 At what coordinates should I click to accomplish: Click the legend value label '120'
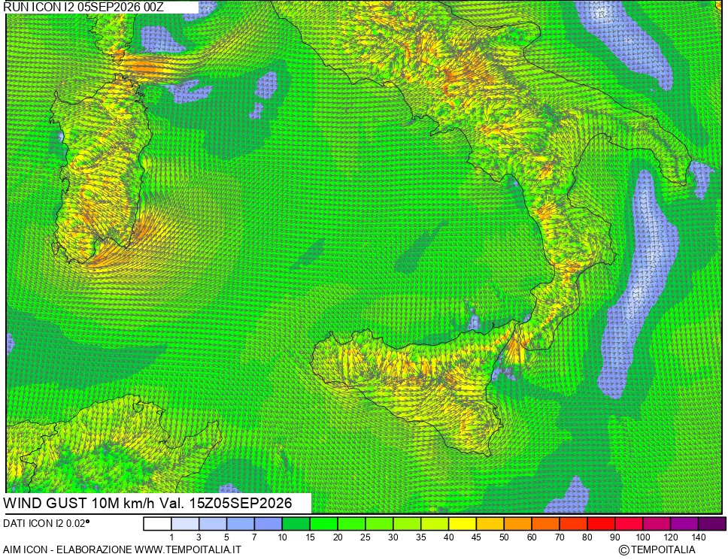click(x=670, y=537)
